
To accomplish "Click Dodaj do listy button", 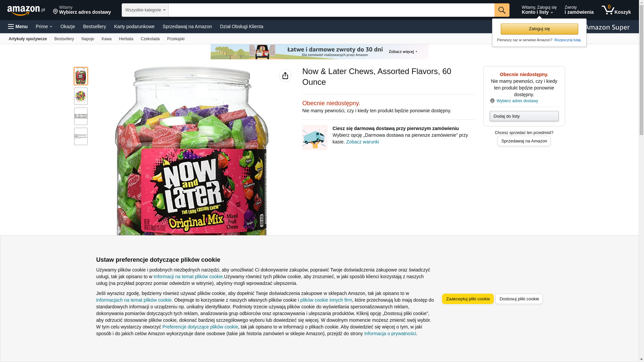I will pyautogui.click(x=524, y=116).
